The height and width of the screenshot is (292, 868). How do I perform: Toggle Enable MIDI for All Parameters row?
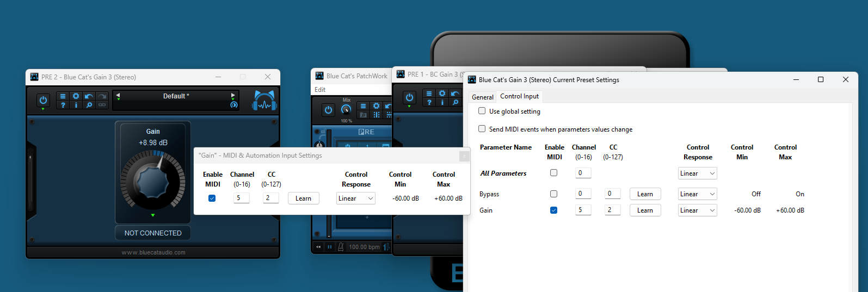[553, 173]
